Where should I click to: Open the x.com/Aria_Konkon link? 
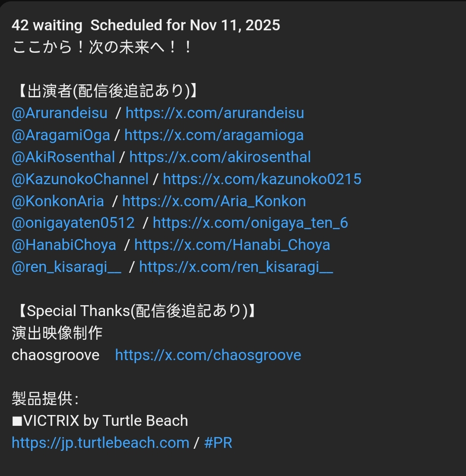tap(214, 201)
